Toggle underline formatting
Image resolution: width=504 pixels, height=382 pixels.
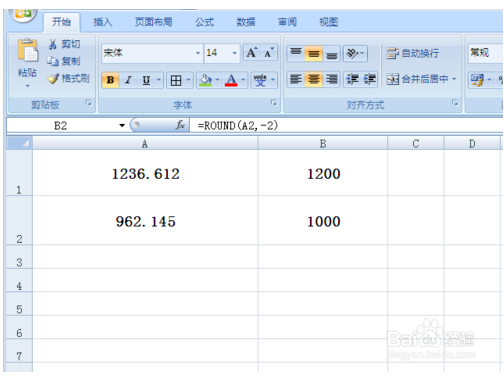pyautogui.click(x=146, y=80)
